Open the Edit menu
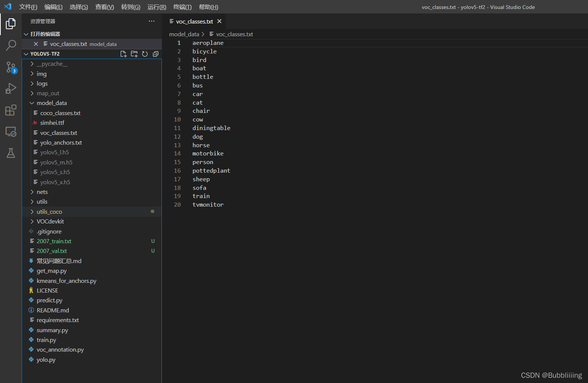Image resolution: width=588 pixels, height=383 pixels. (x=53, y=7)
